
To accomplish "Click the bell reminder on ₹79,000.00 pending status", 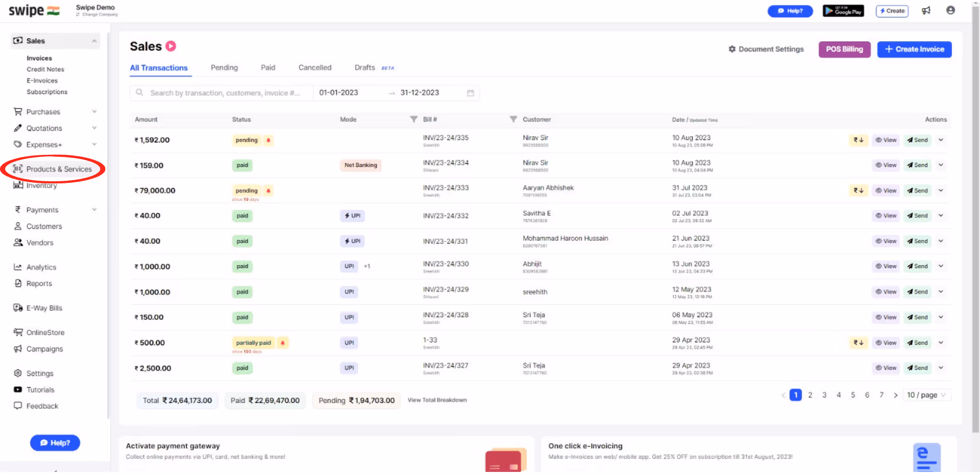I will 268,191.
